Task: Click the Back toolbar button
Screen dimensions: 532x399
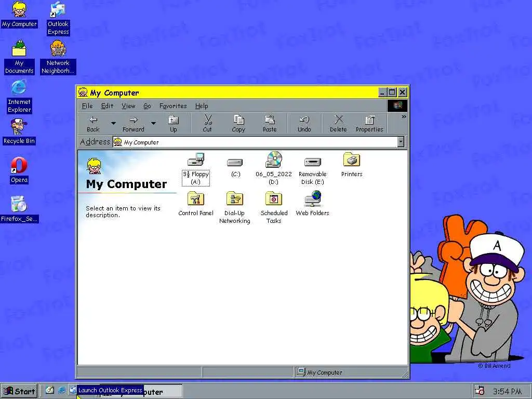Action: click(93, 124)
